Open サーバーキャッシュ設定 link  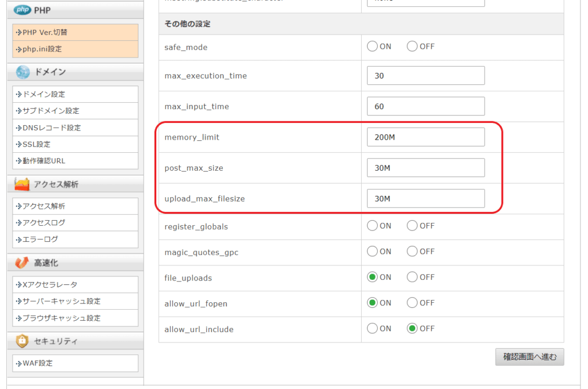tap(75, 301)
